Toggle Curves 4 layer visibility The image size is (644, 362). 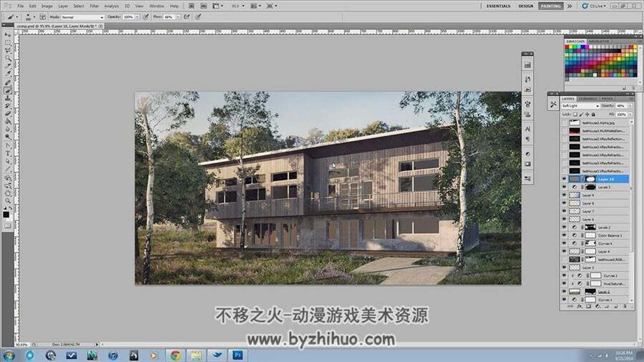pyautogui.click(x=564, y=243)
